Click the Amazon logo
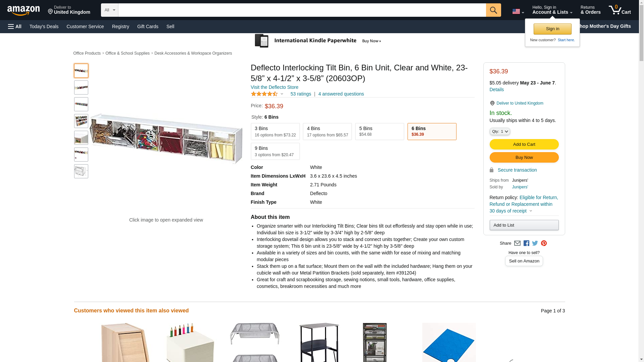This screenshot has height=362, width=644. 23,10
